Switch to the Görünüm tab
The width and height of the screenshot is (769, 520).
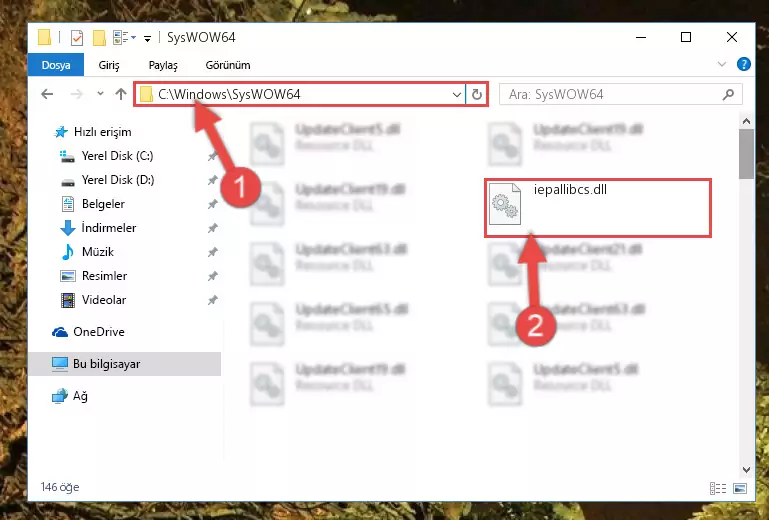(x=228, y=65)
